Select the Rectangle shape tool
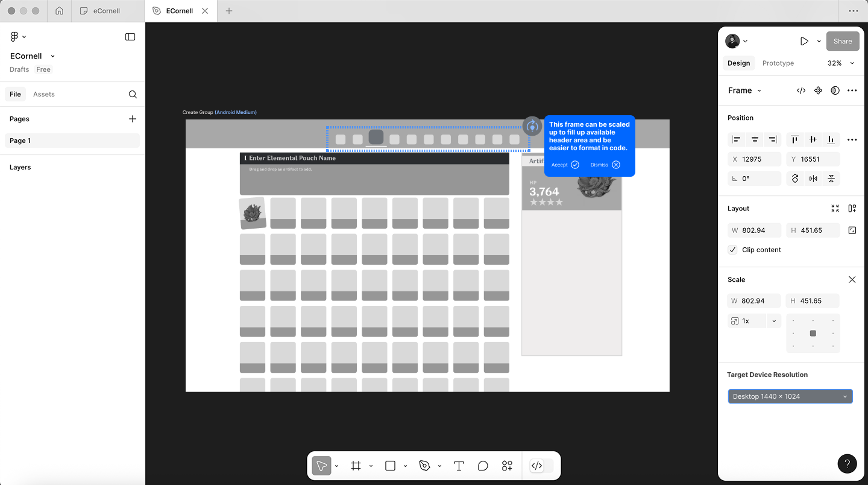The image size is (868, 485). click(x=390, y=466)
